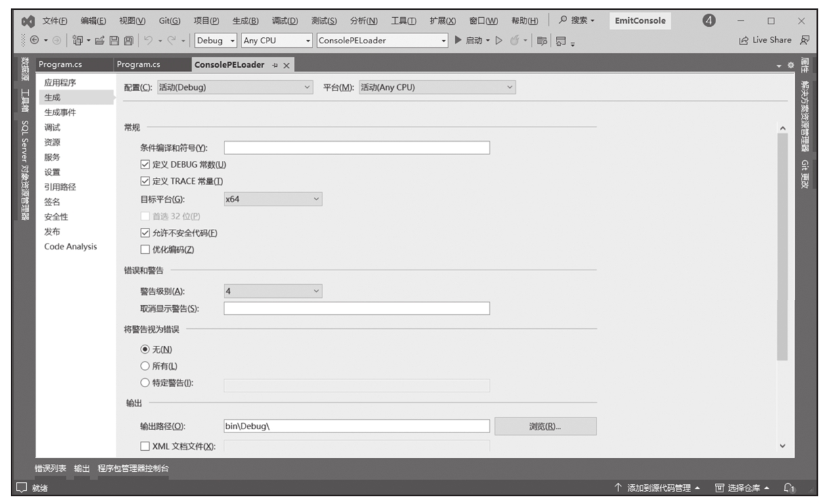829x504 pixels.
Task: Click the status bar 就绪 ready icon
Action: pyautogui.click(x=22, y=488)
